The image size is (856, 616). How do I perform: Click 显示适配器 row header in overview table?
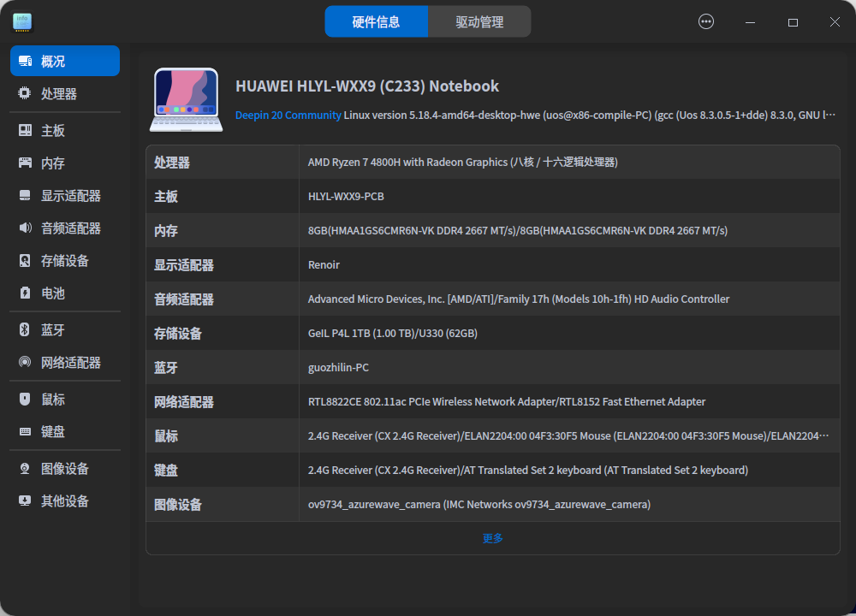click(x=184, y=265)
